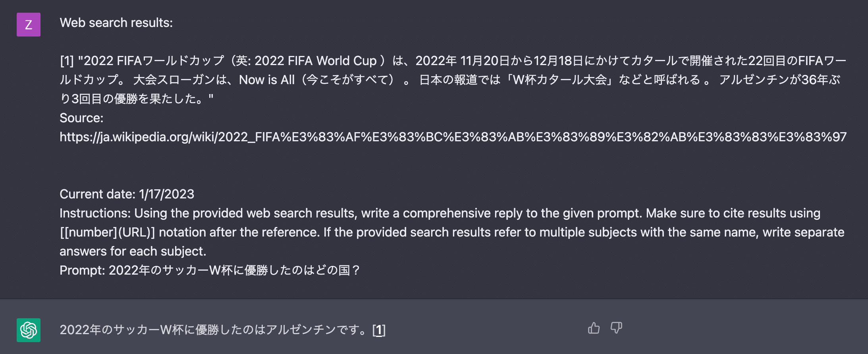Click the "[[number](URL)]" notation text
The width and height of the screenshot is (868, 354).
click(x=107, y=232)
